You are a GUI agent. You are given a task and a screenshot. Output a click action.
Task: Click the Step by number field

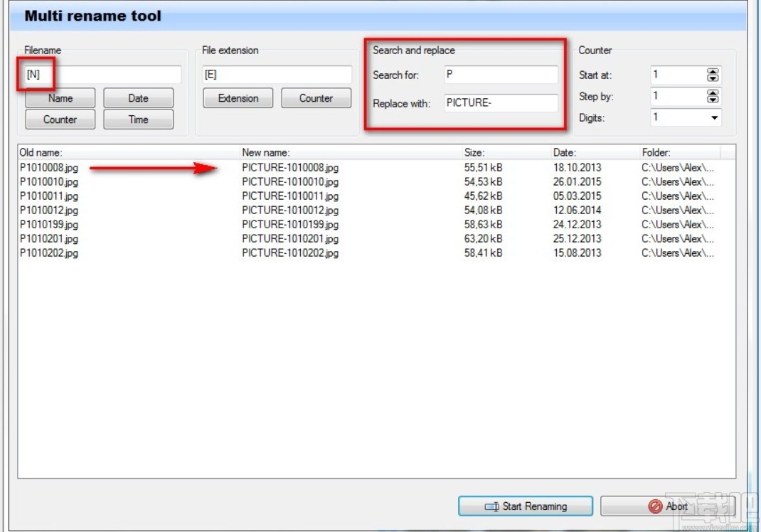[678, 96]
